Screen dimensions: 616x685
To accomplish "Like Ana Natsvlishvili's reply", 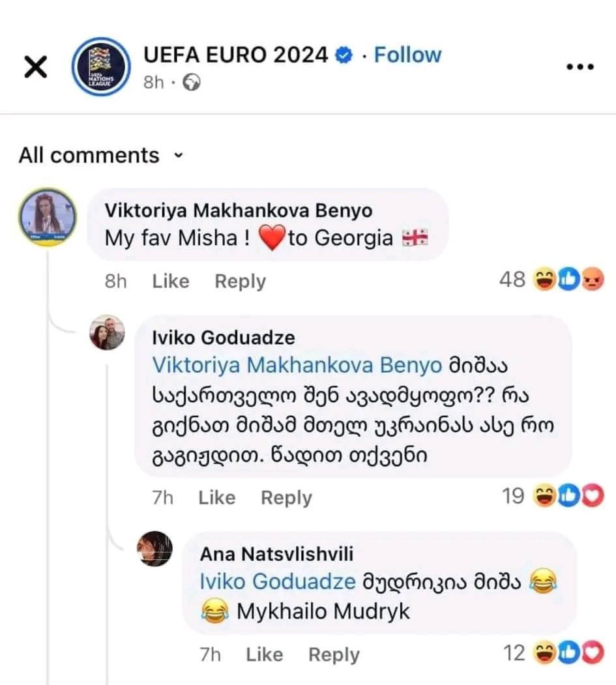I will click(264, 654).
